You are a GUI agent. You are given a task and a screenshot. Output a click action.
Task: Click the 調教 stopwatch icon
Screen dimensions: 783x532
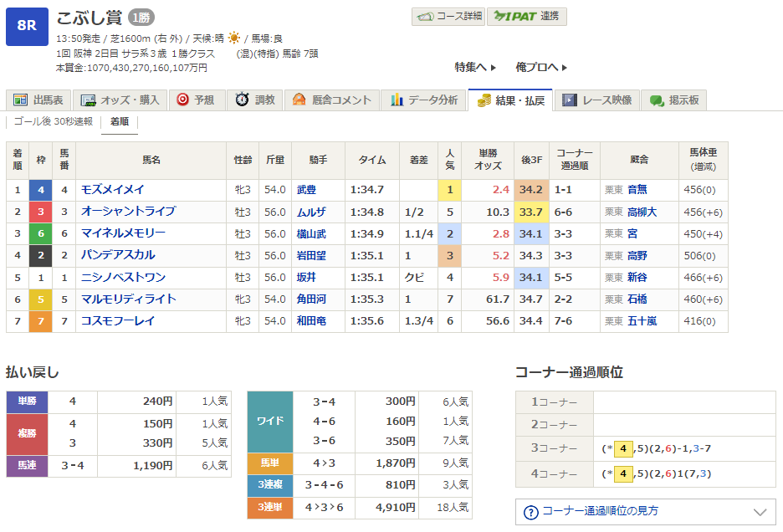[243, 100]
